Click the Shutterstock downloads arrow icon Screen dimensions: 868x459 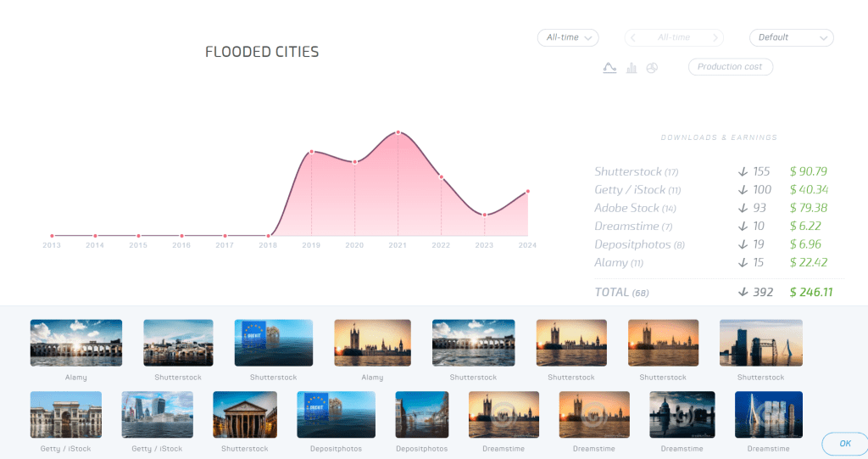(x=743, y=171)
